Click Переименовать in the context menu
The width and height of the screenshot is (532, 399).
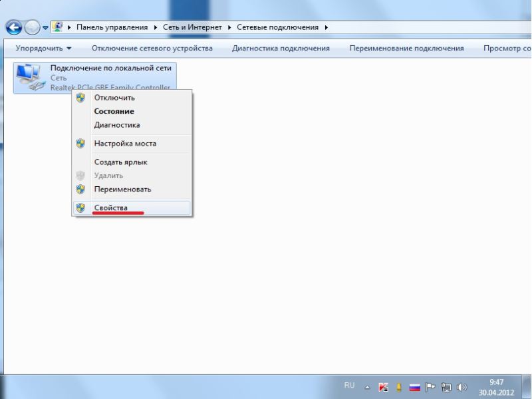coord(122,190)
